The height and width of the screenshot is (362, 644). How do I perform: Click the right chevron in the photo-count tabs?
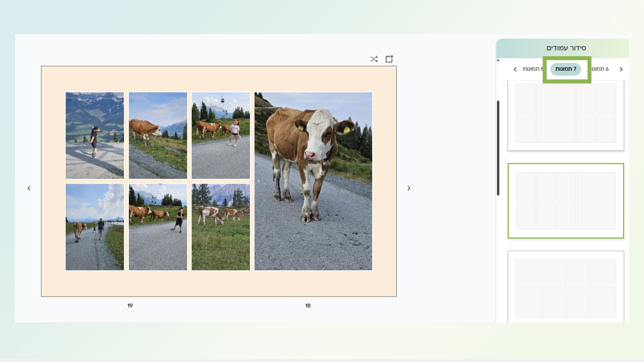[x=621, y=69]
